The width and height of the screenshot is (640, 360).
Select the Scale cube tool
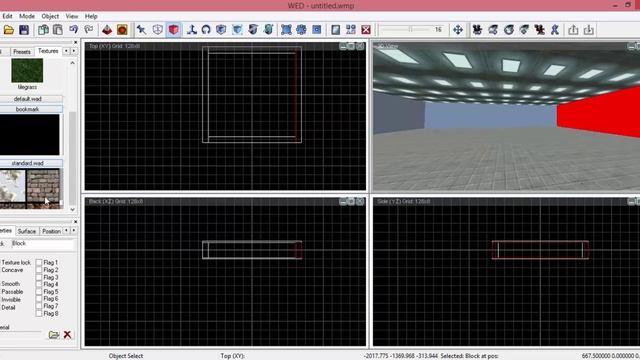coord(221,30)
